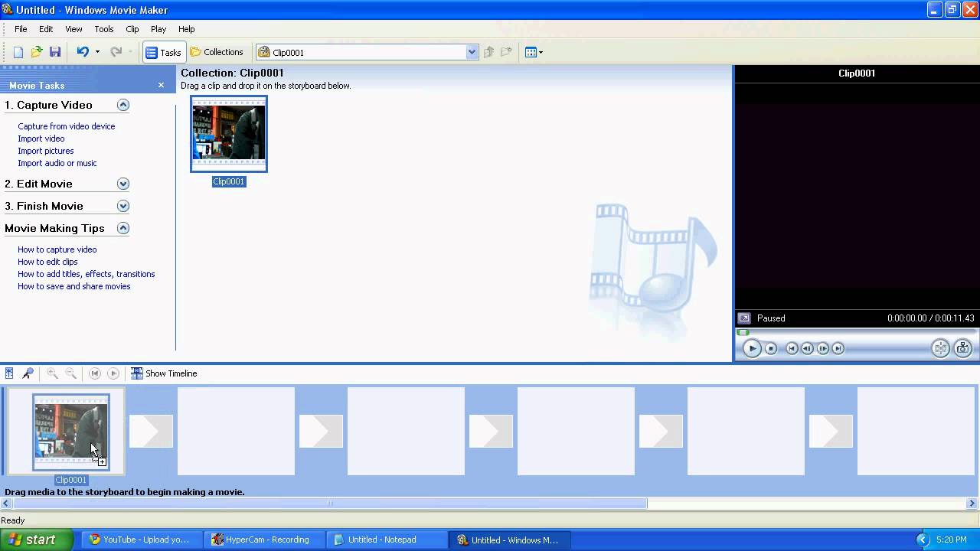
Task: Toggle full screen preview icon
Action: click(x=743, y=318)
